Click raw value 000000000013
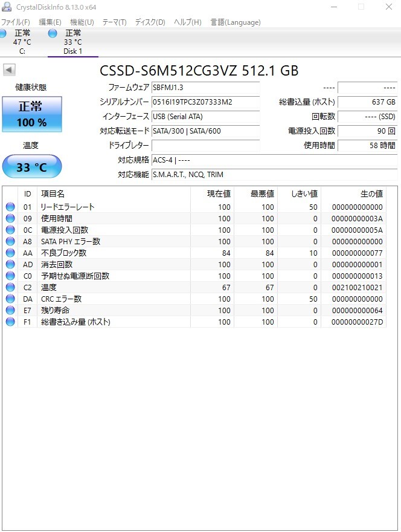This screenshot has width=401, height=532. click(x=358, y=276)
